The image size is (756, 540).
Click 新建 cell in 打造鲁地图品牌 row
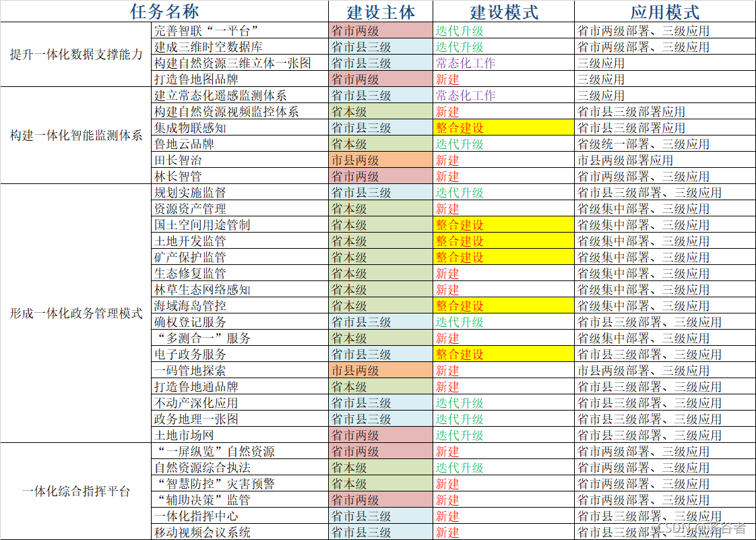point(503,79)
